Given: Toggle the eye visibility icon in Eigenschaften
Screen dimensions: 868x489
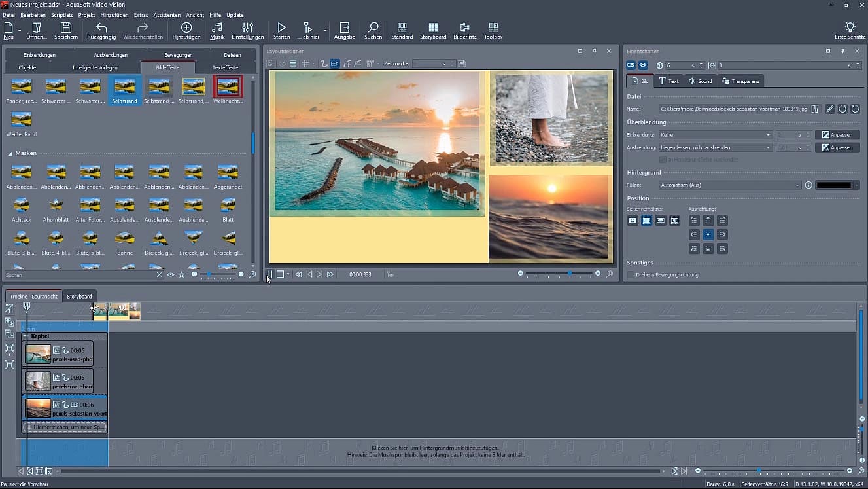Looking at the screenshot, I should 643,65.
